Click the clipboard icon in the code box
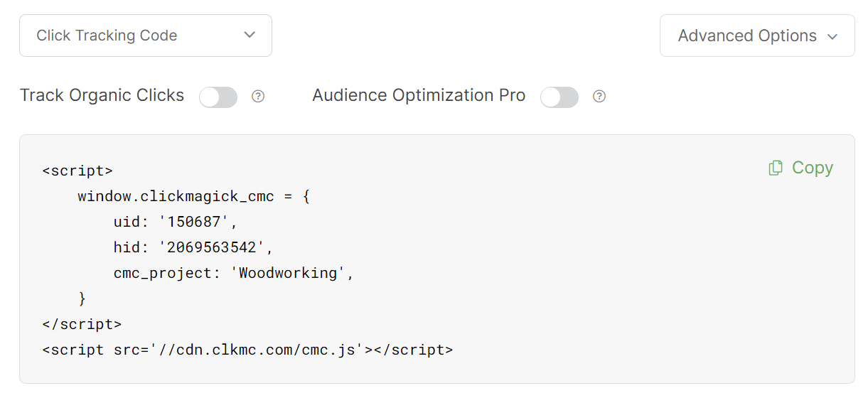This screenshot has width=868, height=398. click(x=776, y=168)
